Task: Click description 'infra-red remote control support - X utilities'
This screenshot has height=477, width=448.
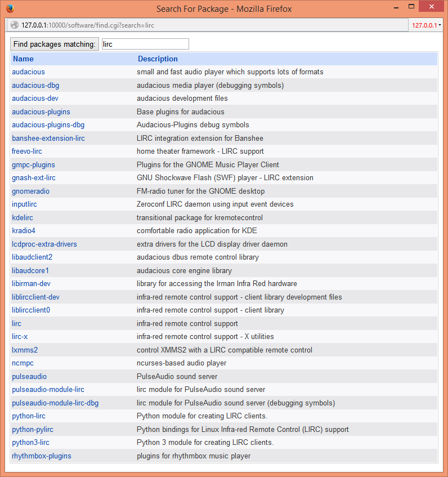Action: (x=205, y=336)
